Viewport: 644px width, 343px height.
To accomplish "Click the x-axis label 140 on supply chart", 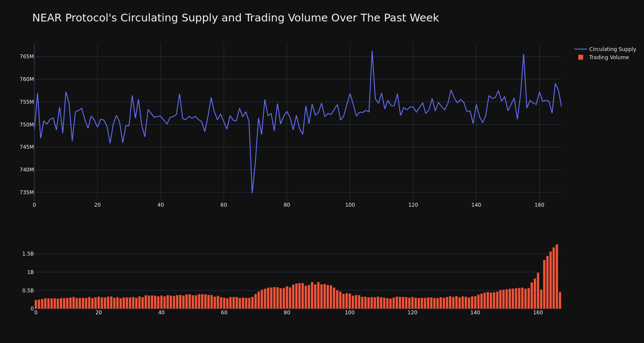I will click(x=476, y=205).
